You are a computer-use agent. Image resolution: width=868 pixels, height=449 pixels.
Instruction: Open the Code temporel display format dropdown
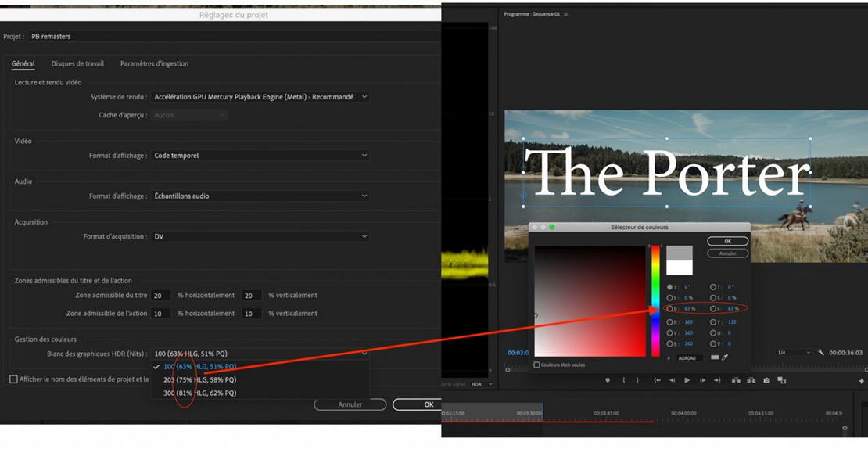(x=260, y=156)
